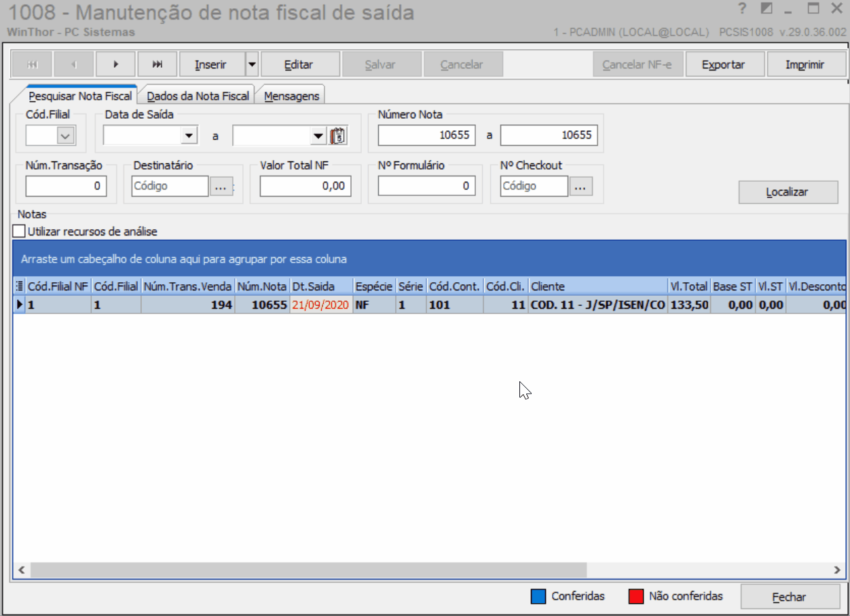850x616 pixels.
Task: Sort by Dt.Saída column header
Action: (321, 286)
